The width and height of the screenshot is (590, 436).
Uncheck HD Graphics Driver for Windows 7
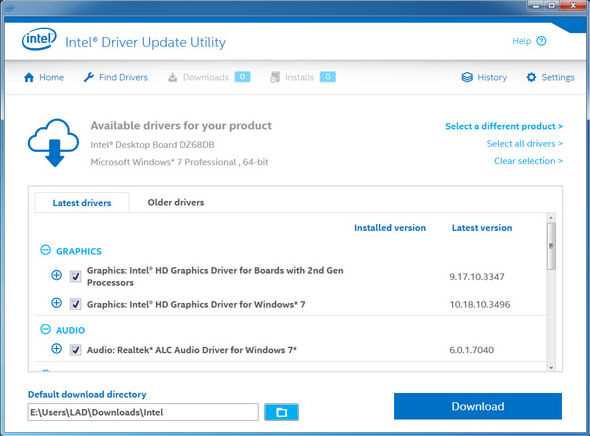(x=76, y=304)
